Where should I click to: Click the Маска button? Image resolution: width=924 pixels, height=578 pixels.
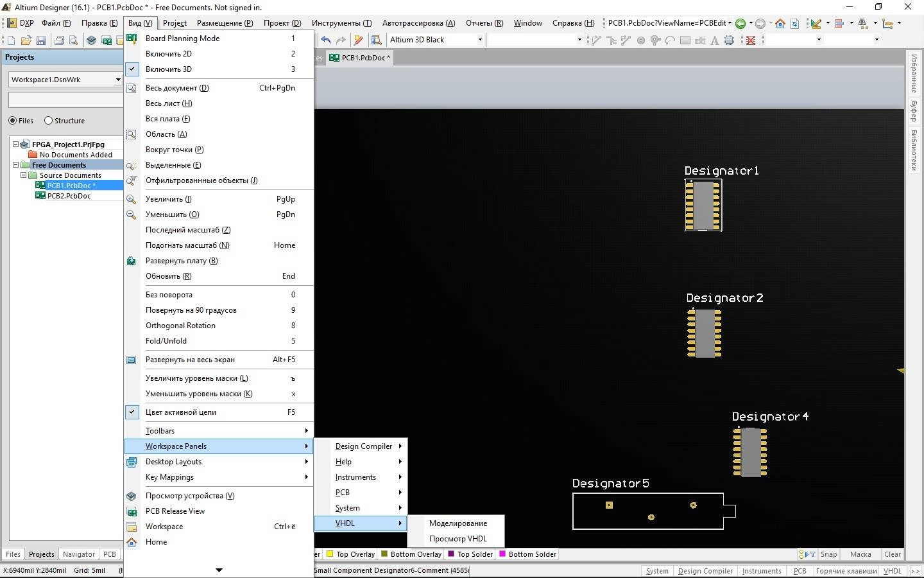[860, 554]
